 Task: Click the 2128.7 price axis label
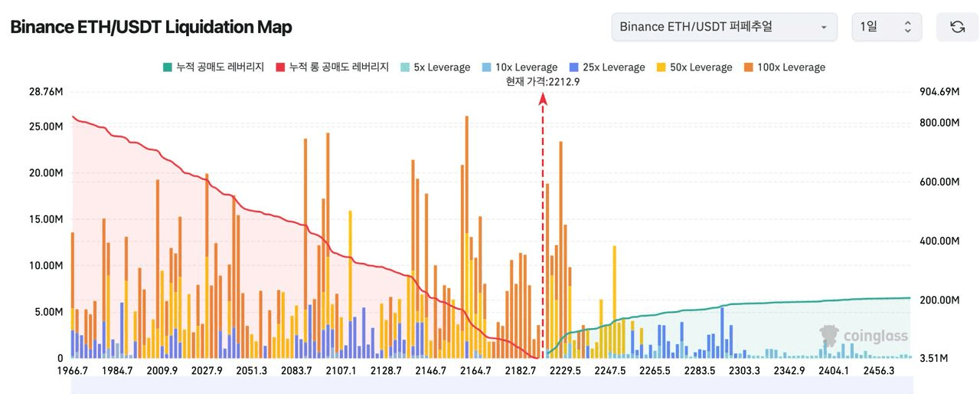[x=386, y=371]
